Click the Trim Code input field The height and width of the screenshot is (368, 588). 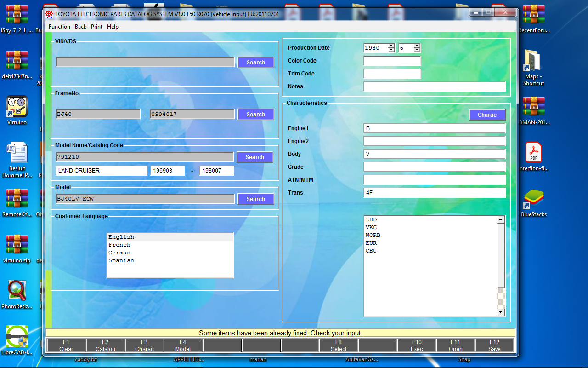(392, 74)
